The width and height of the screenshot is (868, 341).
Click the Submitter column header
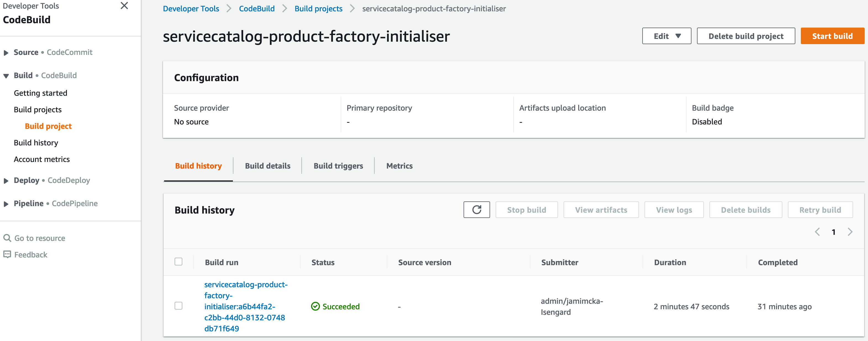560,262
